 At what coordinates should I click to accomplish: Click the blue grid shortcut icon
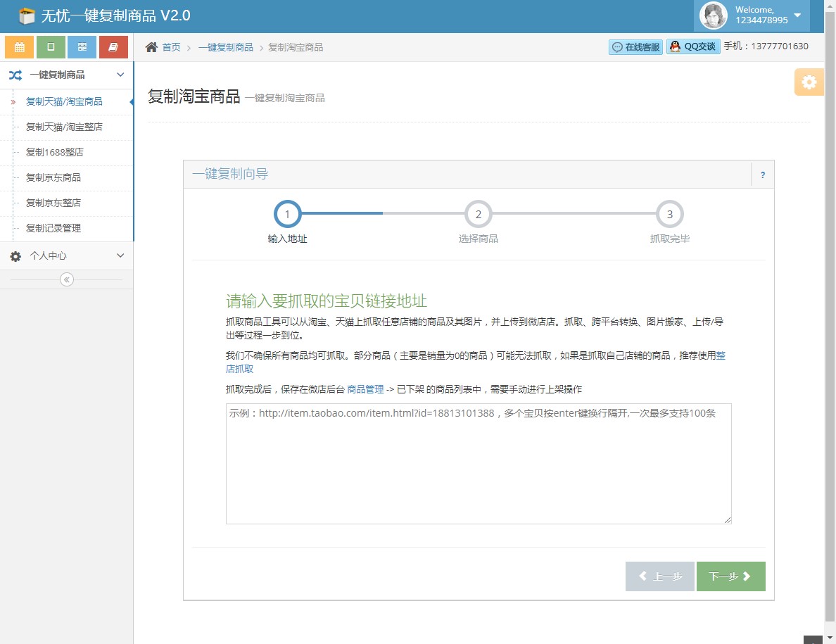[x=82, y=47]
